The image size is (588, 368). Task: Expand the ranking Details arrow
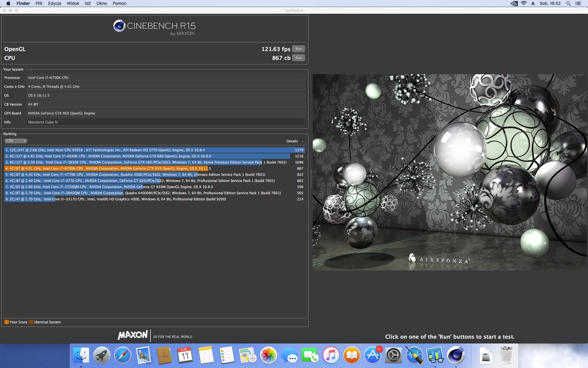pyautogui.click(x=302, y=141)
